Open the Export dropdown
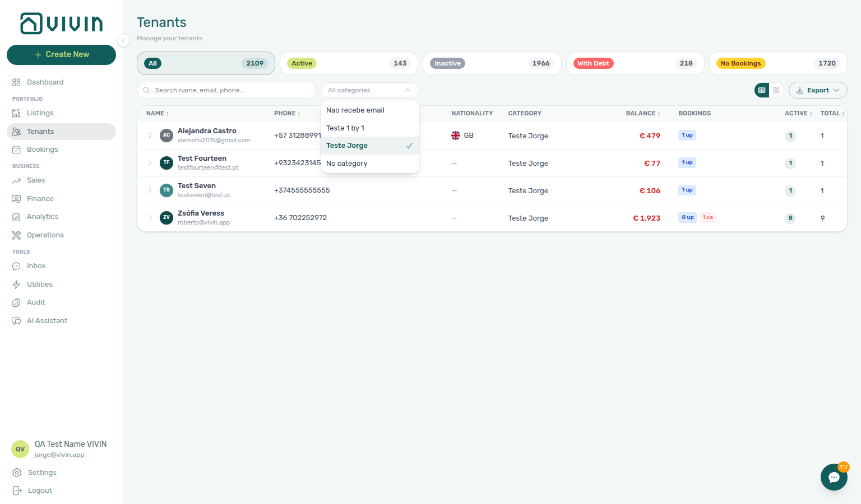This screenshot has height=504, width=861. (818, 90)
